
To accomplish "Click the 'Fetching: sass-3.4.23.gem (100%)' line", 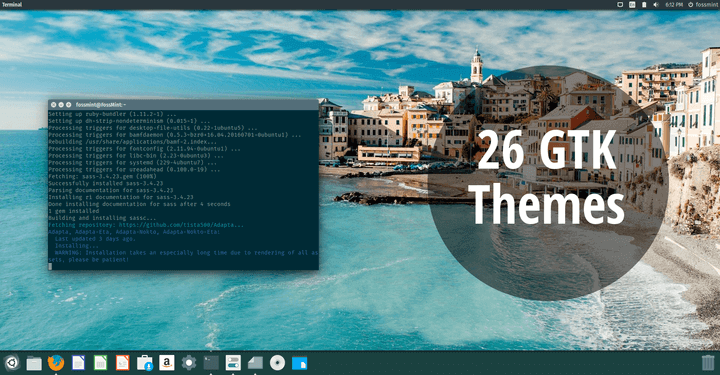I will coord(102,176).
